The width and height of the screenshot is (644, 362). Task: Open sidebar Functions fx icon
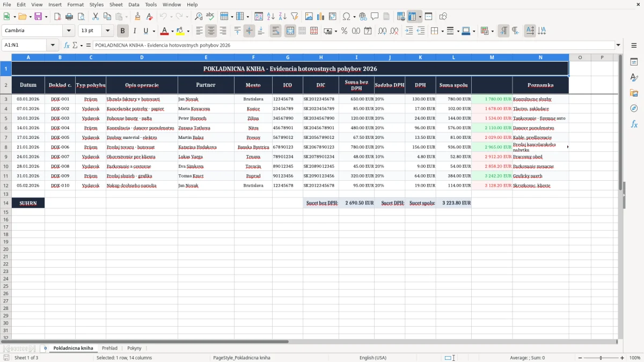634,124
